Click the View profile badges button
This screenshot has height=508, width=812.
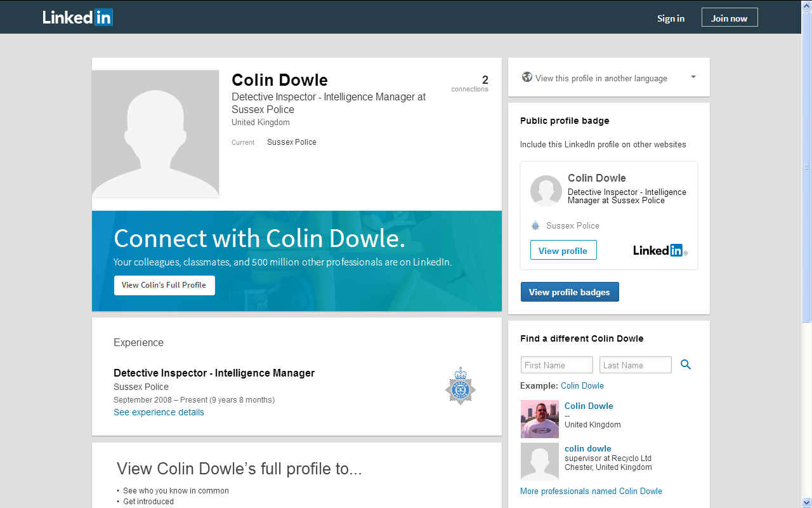[570, 292]
